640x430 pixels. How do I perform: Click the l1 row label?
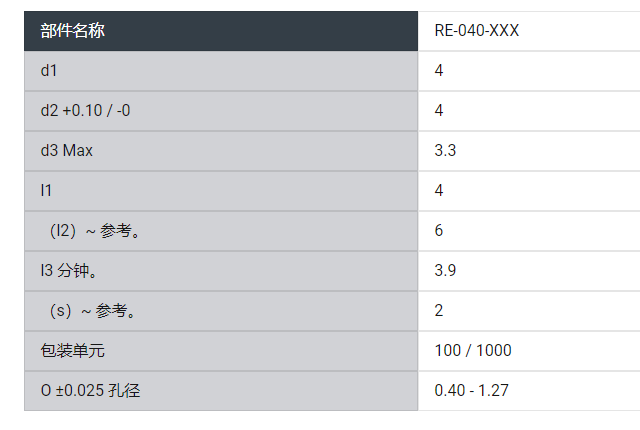46,191
